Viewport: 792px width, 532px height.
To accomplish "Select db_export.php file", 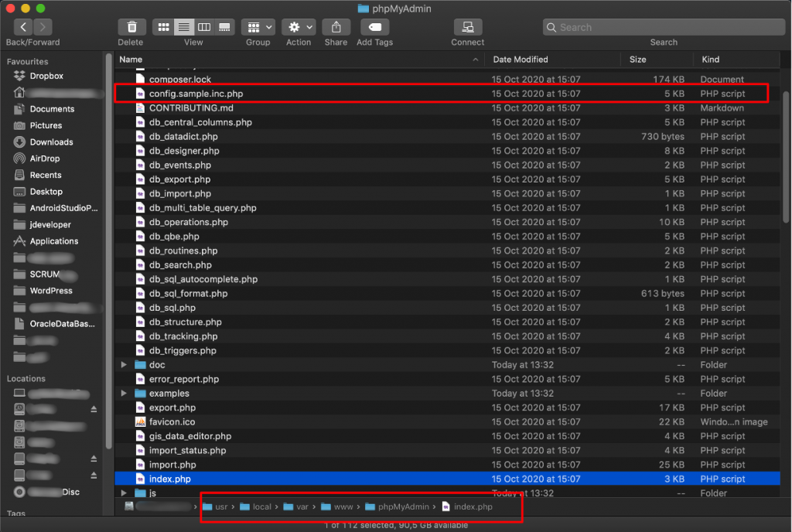I will [448, 179].
